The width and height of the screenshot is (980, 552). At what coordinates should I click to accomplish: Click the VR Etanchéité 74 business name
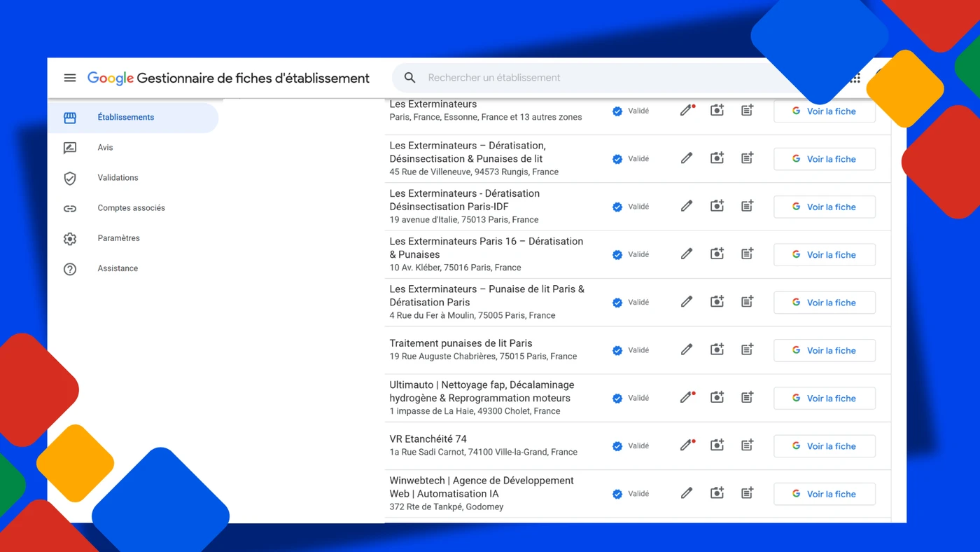click(428, 439)
